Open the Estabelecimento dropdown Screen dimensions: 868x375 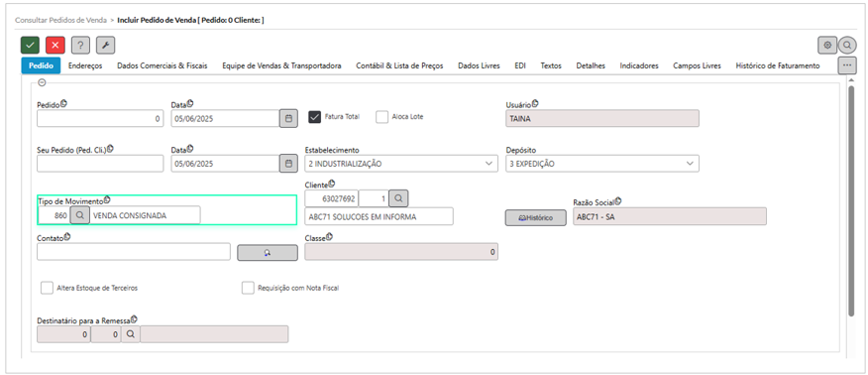tap(400, 164)
